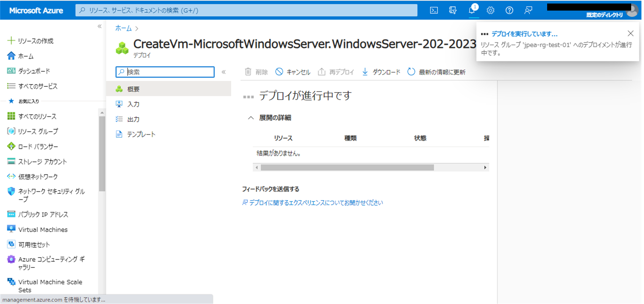Click the ダウンロード arrow icon
This screenshot has height=304, width=644.
[x=365, y=72]
